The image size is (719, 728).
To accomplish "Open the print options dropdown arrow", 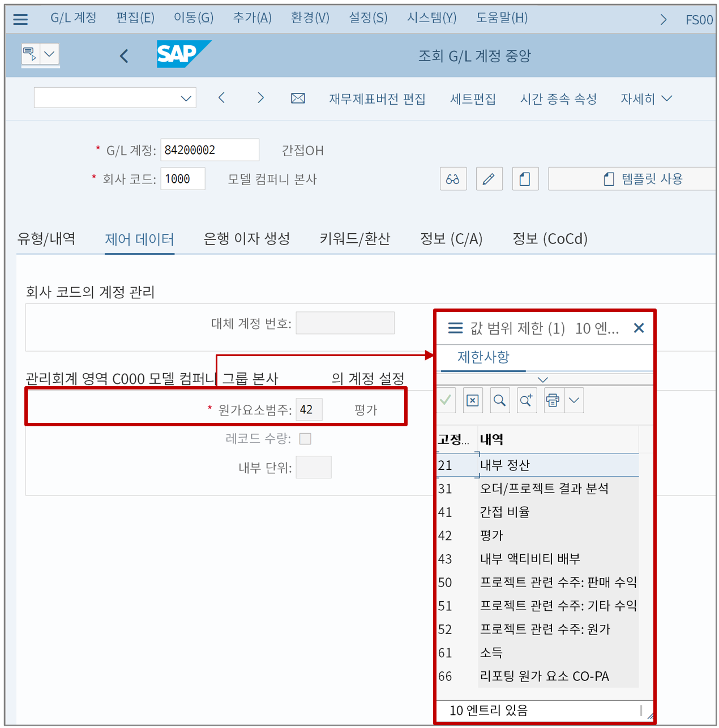I will pyautogui.click(x=574, y=401).
